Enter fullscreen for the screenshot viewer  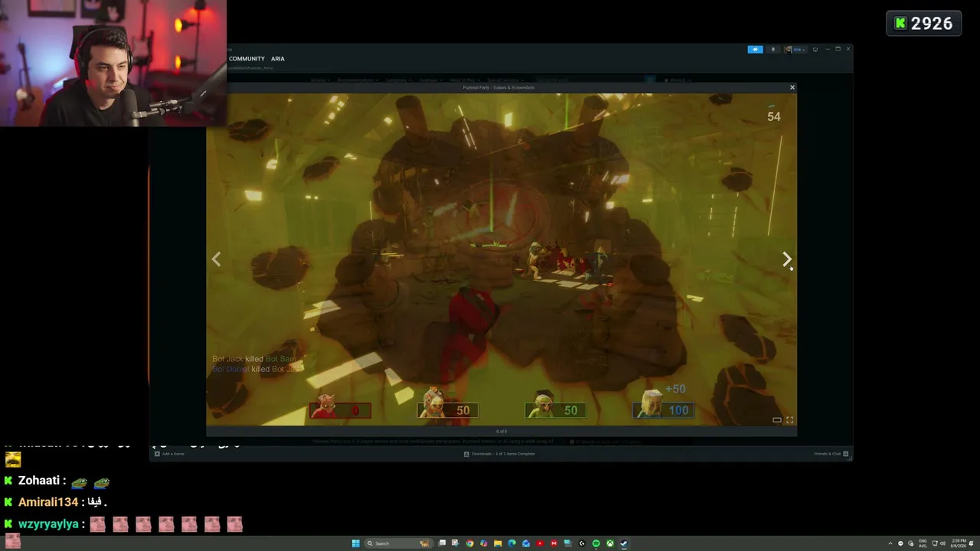point(789,419)
